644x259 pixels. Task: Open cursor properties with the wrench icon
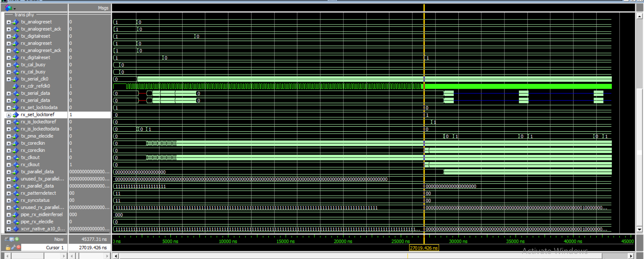[x=13, y=247]
